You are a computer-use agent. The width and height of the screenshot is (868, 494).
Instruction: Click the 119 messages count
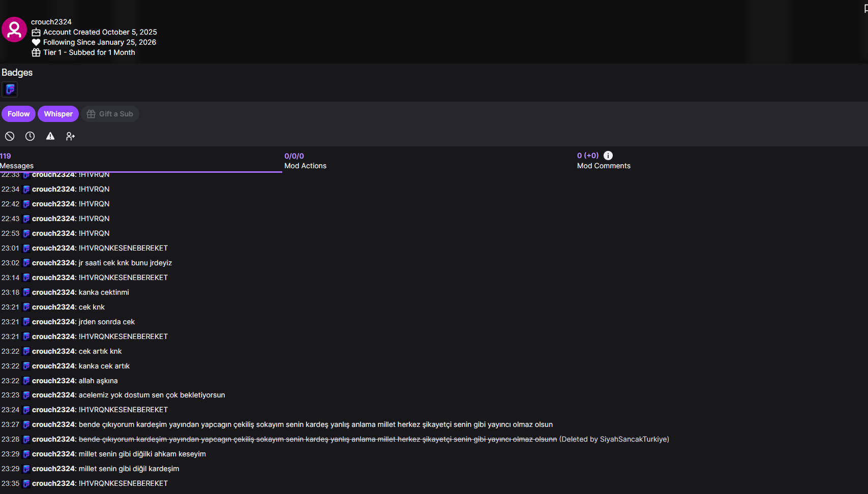(x=6, y=156)
